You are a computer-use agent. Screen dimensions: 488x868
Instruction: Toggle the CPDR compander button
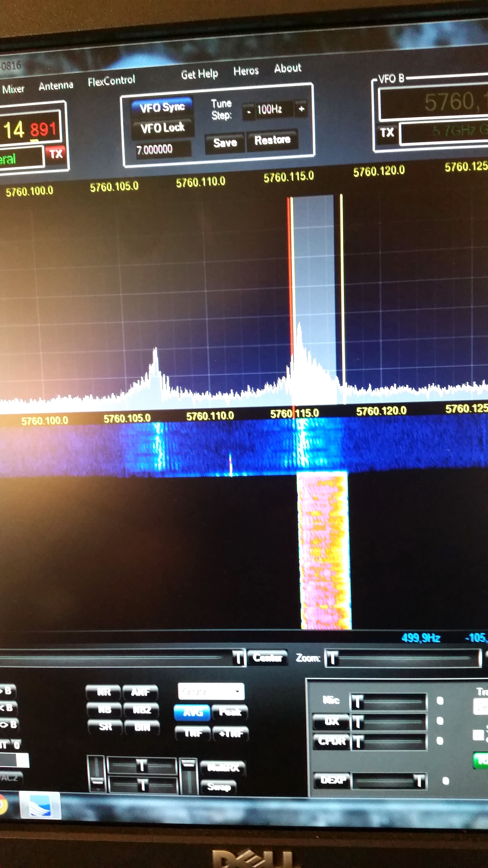(332, 741)
